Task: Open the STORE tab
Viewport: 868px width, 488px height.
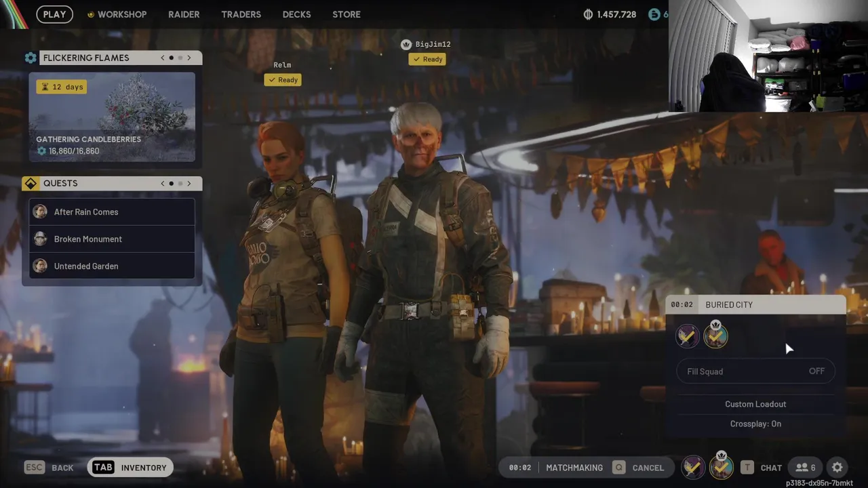Action: click(347, 14)
